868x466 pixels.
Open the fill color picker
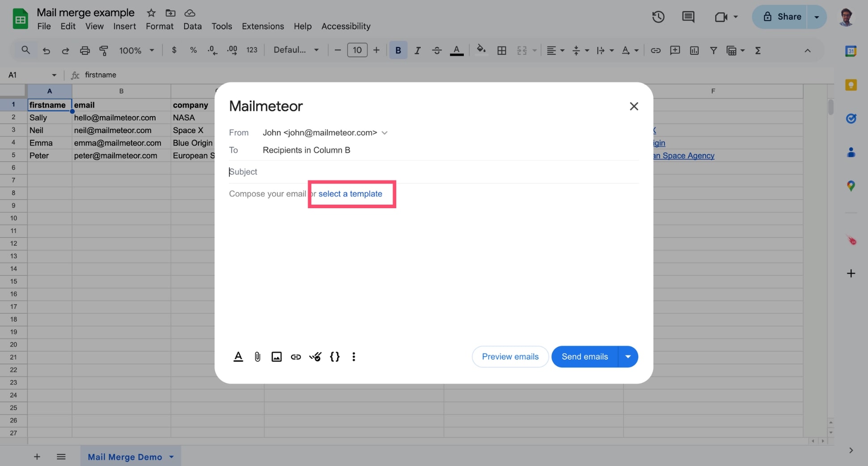481,50
